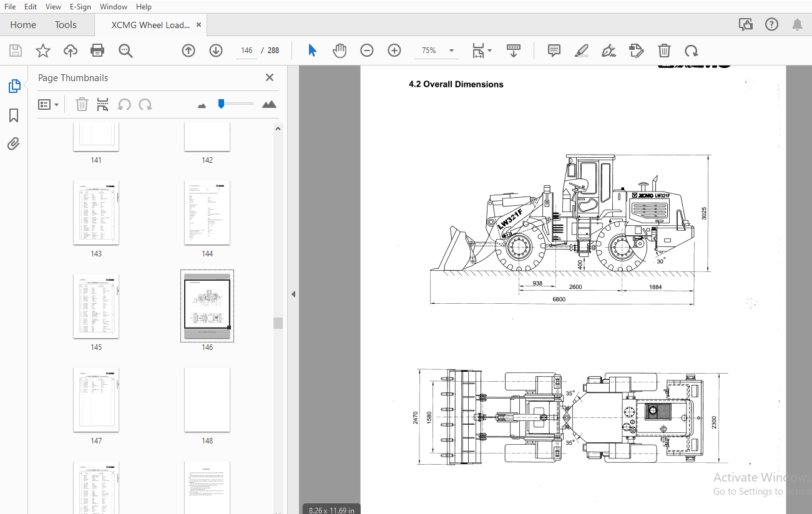The height and width of the screenshot is (514, 812).
Task: Open the find text magnifier
Action: coord(125,51)
